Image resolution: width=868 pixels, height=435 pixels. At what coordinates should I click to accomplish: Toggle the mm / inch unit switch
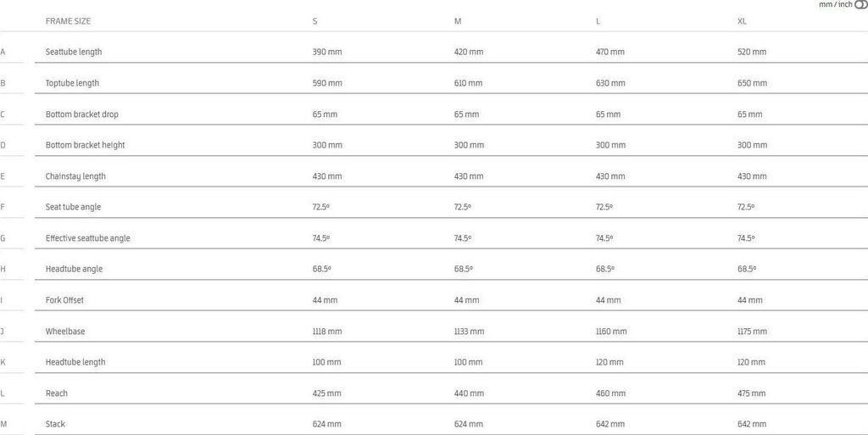[861, 5]
